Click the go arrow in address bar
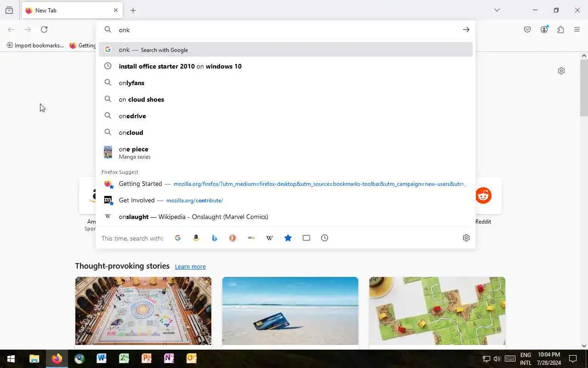588x368 pixels. (466, 29)
